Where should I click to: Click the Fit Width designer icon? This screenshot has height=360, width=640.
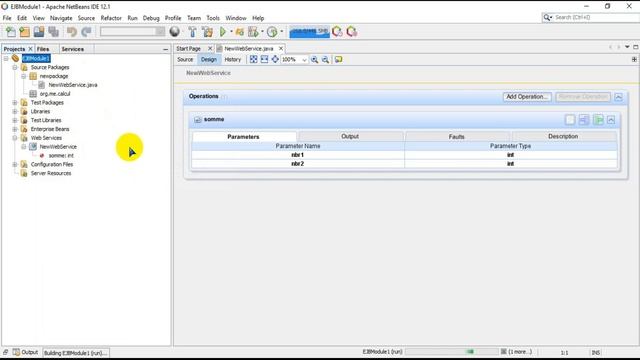(264, 60)
